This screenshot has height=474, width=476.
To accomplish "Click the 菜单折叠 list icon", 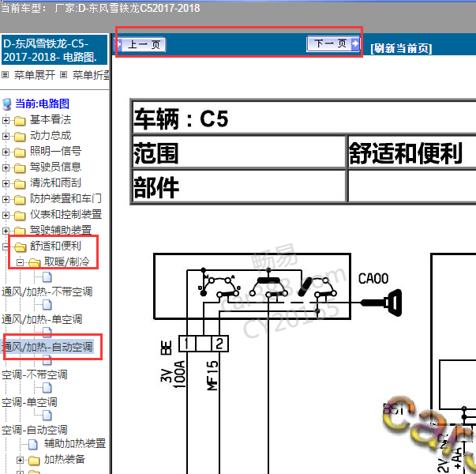I will (63, 74).
